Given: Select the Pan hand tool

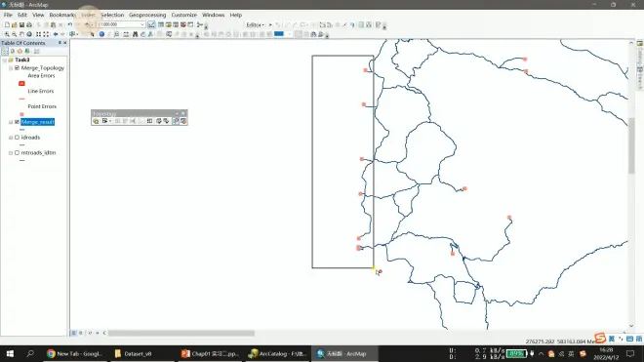Looking at the screenshot, I should point(21,34).
